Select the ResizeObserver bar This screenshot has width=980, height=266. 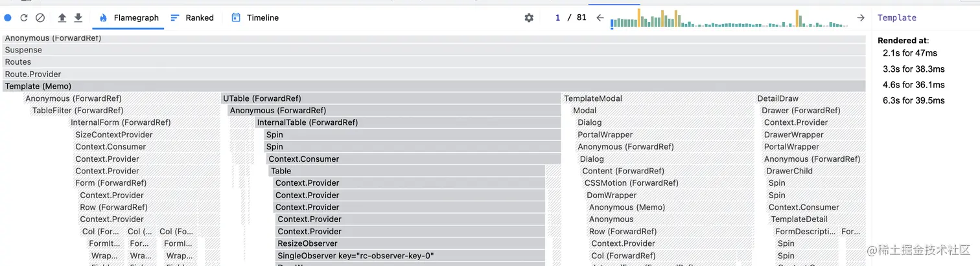click(x=410, y=243)
